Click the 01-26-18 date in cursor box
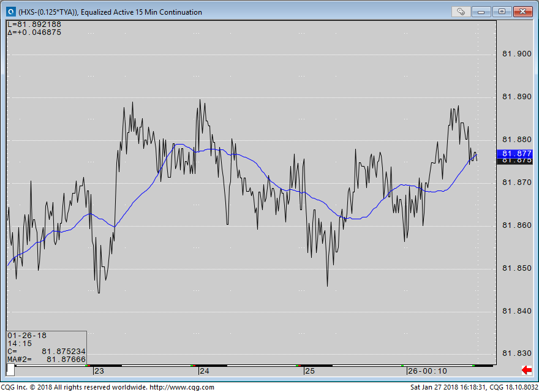Image resolution: width=539 pixels, height=392 pixels. pyautogui.click(x=27, y=336)
